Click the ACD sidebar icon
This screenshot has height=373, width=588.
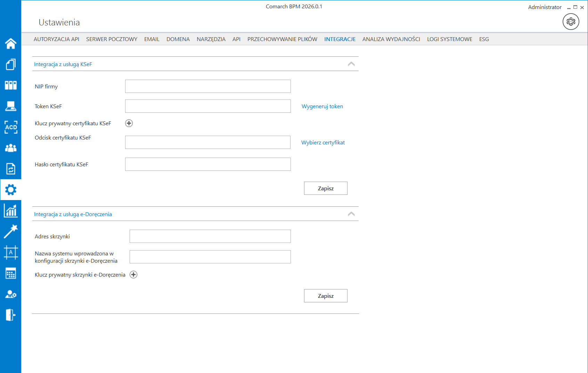[10, 127]
